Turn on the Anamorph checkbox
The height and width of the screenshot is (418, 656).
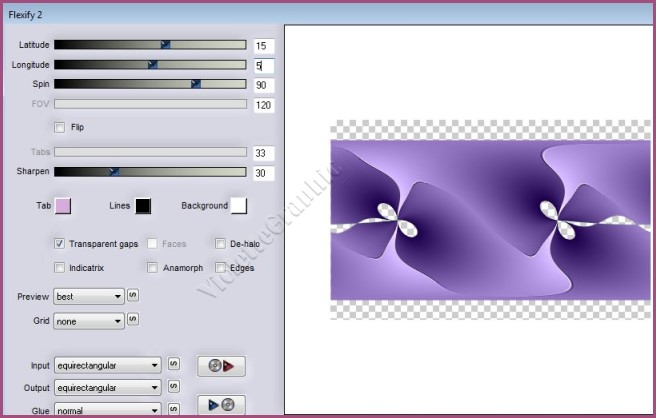[x=153, y=267]
